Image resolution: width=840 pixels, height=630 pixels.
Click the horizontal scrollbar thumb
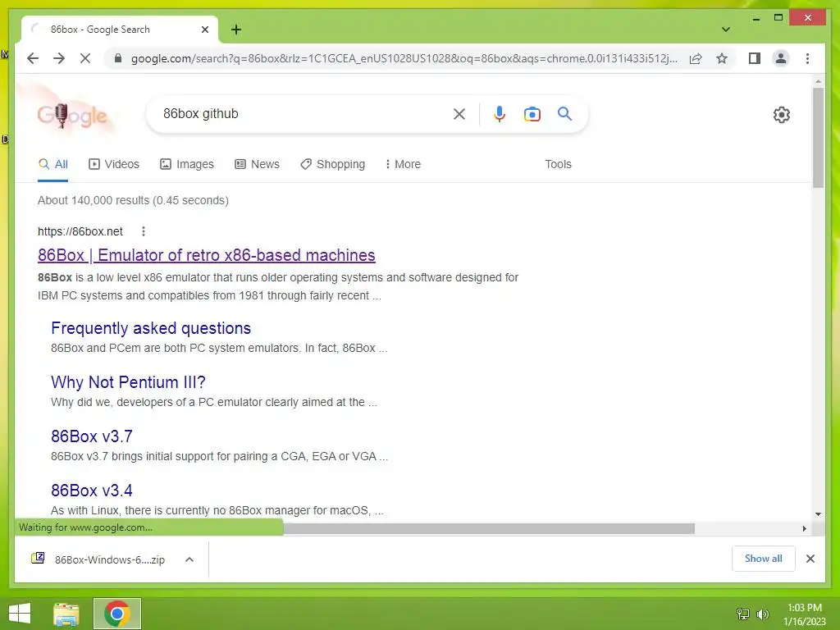click(489, 529)
